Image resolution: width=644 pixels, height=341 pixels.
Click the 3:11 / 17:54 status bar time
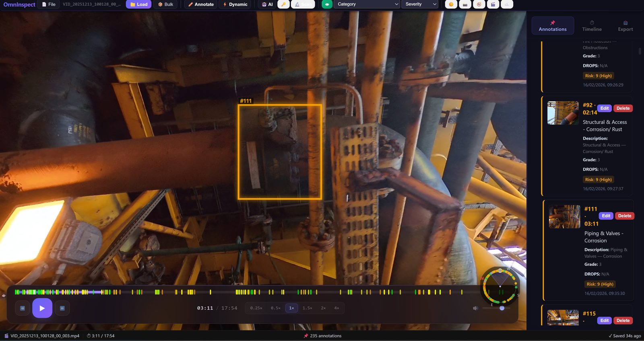tap(101, 336)
